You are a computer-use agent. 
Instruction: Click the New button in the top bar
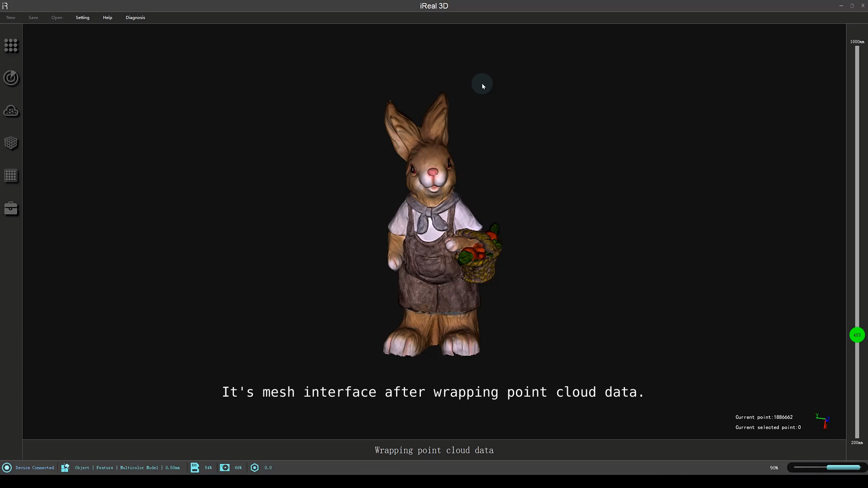tap(11, 18)
